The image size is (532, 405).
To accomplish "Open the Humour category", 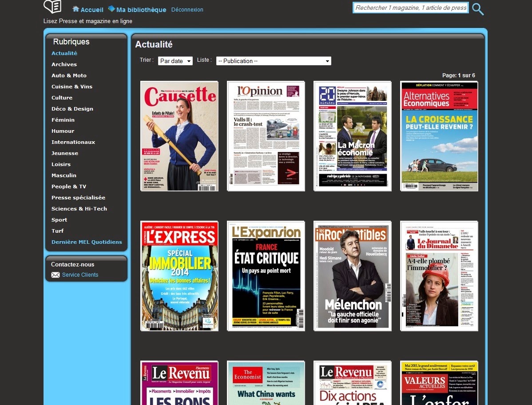I will coord(63,131).
